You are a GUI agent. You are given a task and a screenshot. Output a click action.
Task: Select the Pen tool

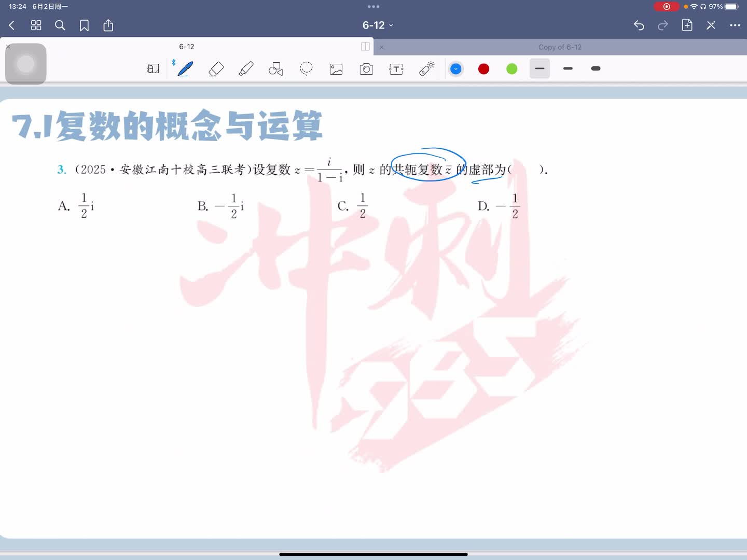coord(185,68)
